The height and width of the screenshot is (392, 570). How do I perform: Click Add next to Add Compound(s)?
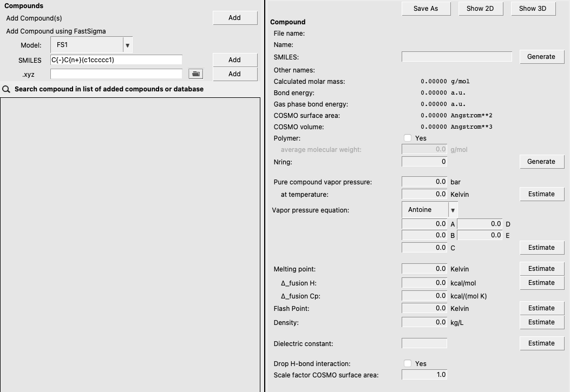pyautogui.click(x=234, y=18)
